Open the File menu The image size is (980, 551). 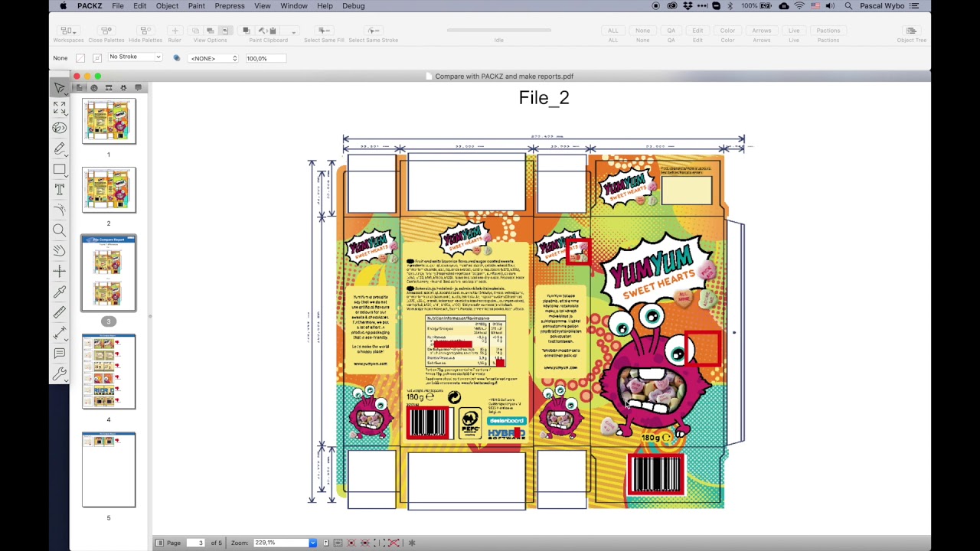[x=118, y=6]
